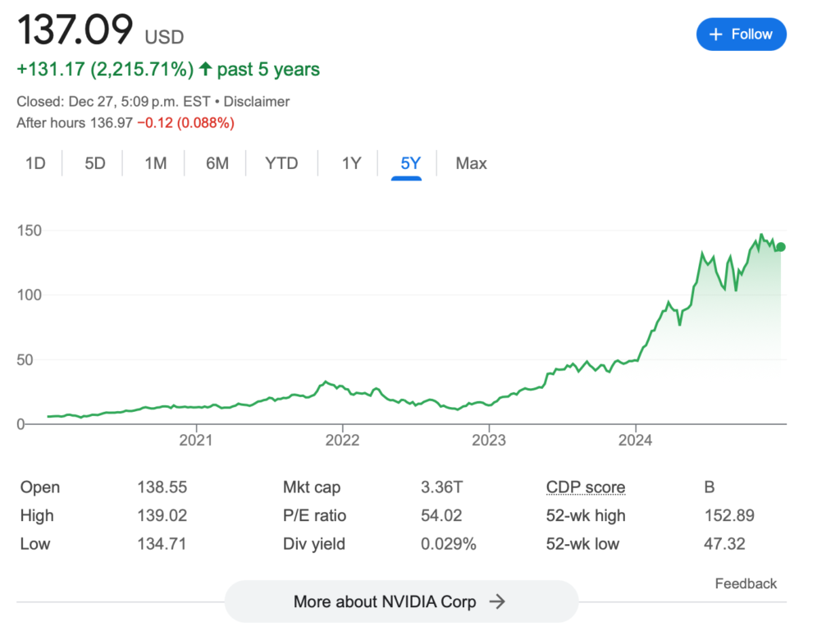Click the 2022 marker on chart axis
The height and width of the screenshot is (631, 840).
342,441
